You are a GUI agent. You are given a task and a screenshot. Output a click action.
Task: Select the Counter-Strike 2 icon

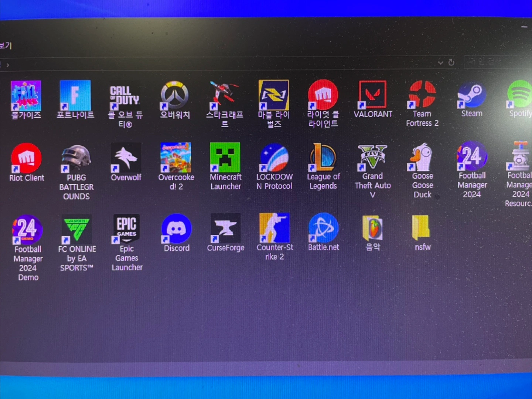point(274,228)
